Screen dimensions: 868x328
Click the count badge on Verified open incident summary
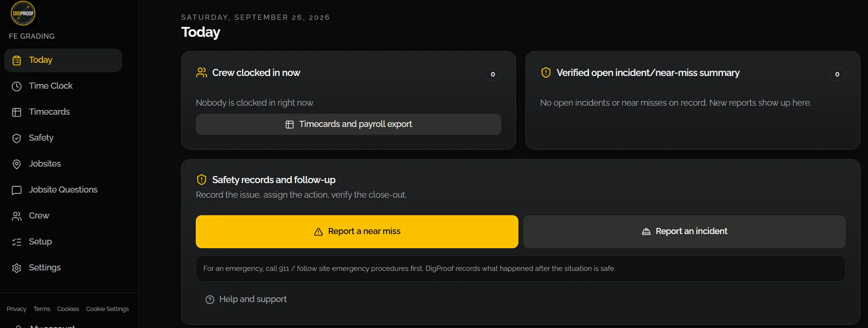coord(837,74)
